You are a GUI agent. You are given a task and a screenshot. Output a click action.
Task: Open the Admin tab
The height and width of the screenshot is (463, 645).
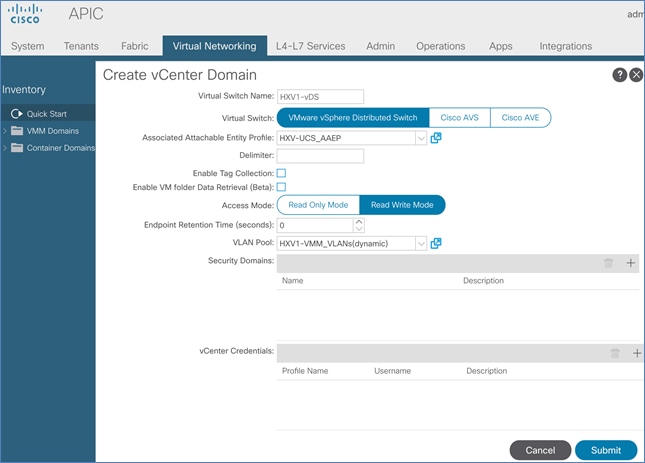[x=381, y=46]
